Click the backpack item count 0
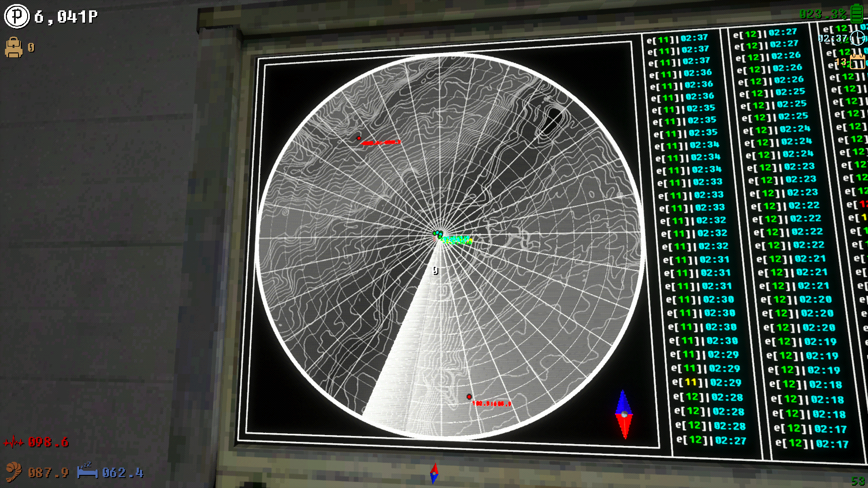Image resolution: width=868 pixels, height=488 pixels. (x=31, y=47)
